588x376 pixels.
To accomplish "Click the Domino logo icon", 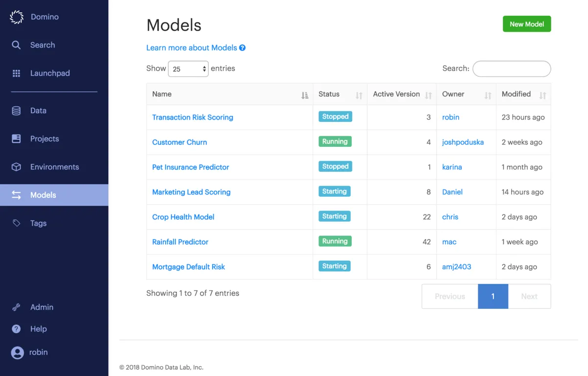I will [x=17, y=17].
